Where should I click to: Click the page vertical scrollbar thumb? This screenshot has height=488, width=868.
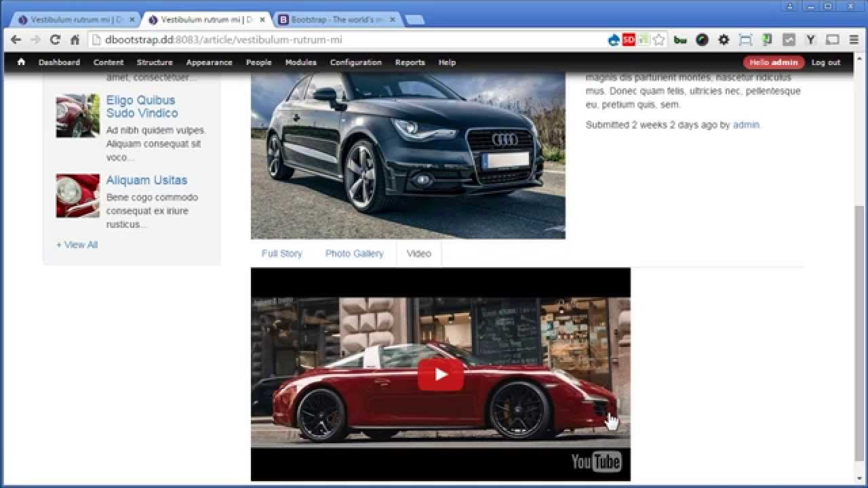click(x=860, y=333)
